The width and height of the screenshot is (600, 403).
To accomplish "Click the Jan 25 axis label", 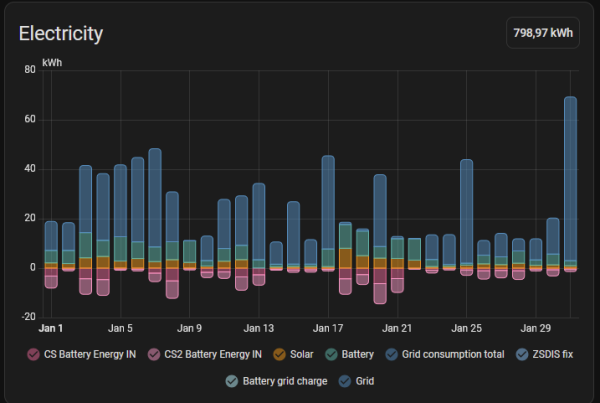I will (x=466, y=328).
